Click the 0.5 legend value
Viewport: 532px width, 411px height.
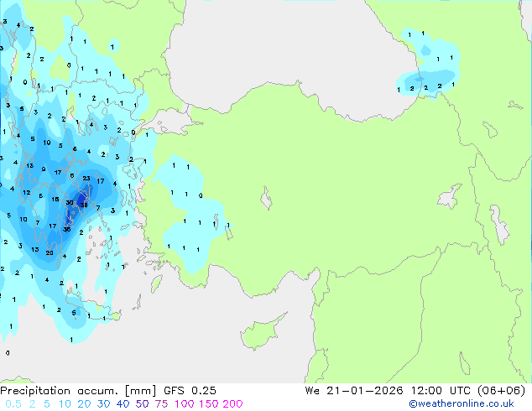click(x=13, y=404)
